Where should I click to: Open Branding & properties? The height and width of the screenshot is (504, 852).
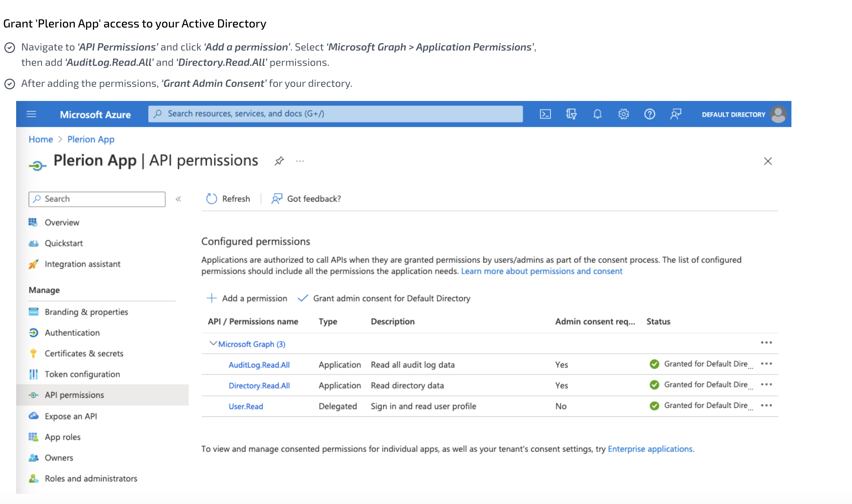pyautogui.click(x=86, y=312)
